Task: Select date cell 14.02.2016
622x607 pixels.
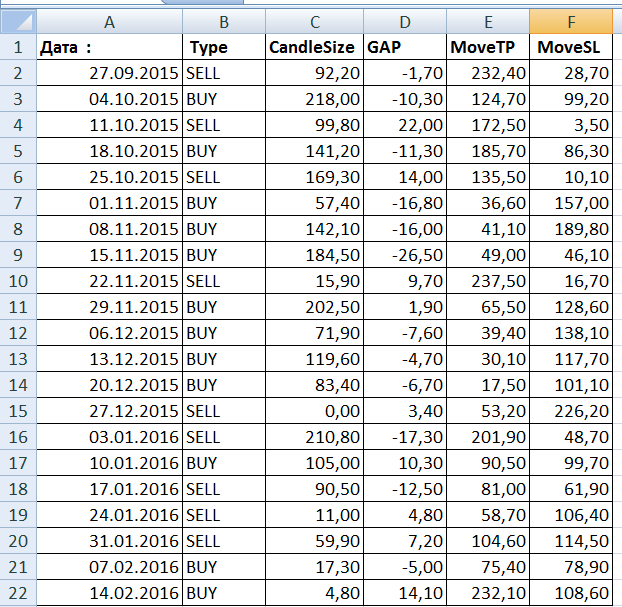Action: coord(109,593)
